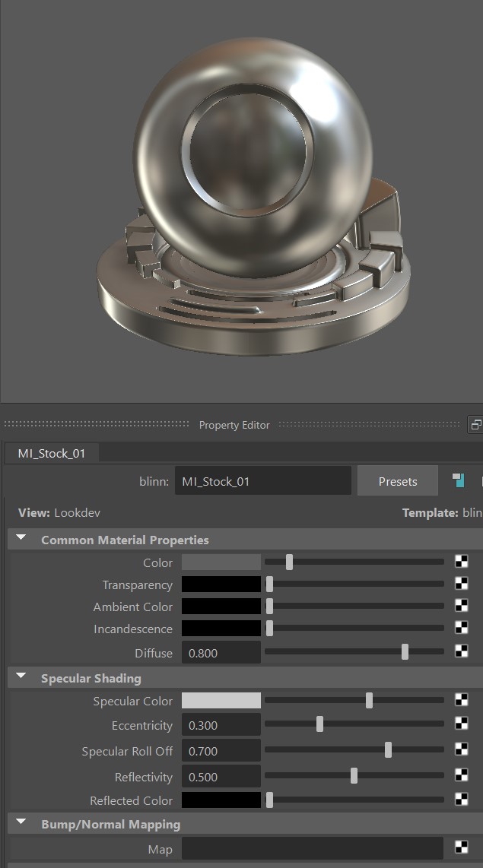Click the Eccentricity slider handle

(319, 724)
